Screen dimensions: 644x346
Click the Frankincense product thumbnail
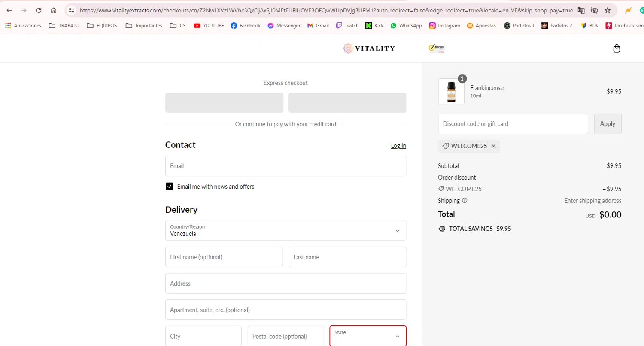pos(451,92)
